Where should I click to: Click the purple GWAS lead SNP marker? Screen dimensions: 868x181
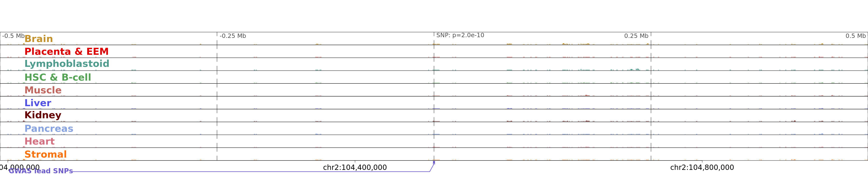(434, 162)
